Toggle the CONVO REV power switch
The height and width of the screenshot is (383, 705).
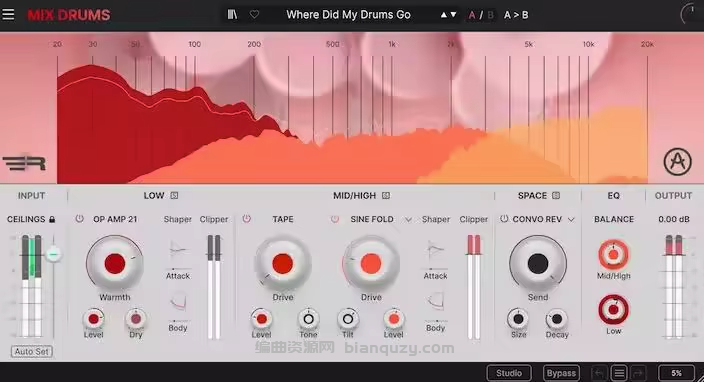504,219
